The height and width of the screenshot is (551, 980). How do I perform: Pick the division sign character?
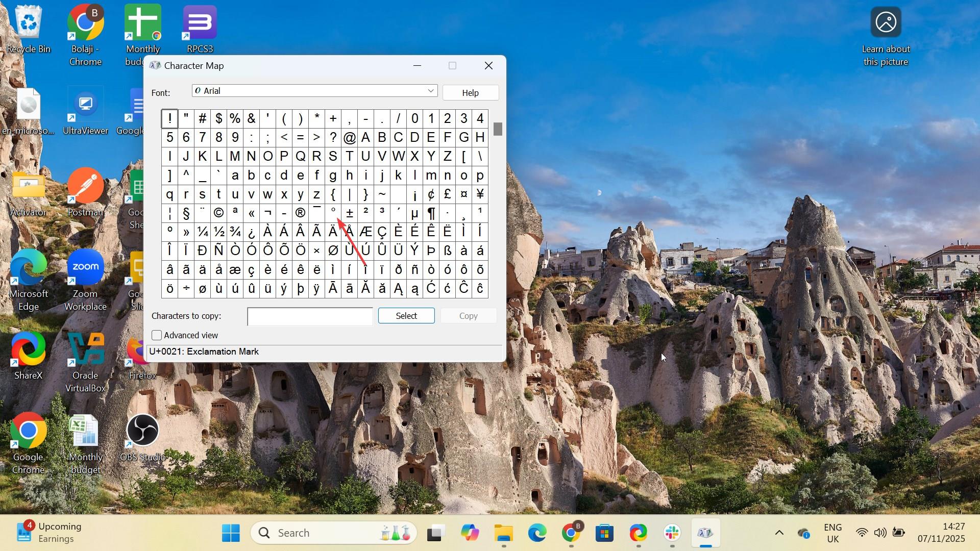pos(186,289)
